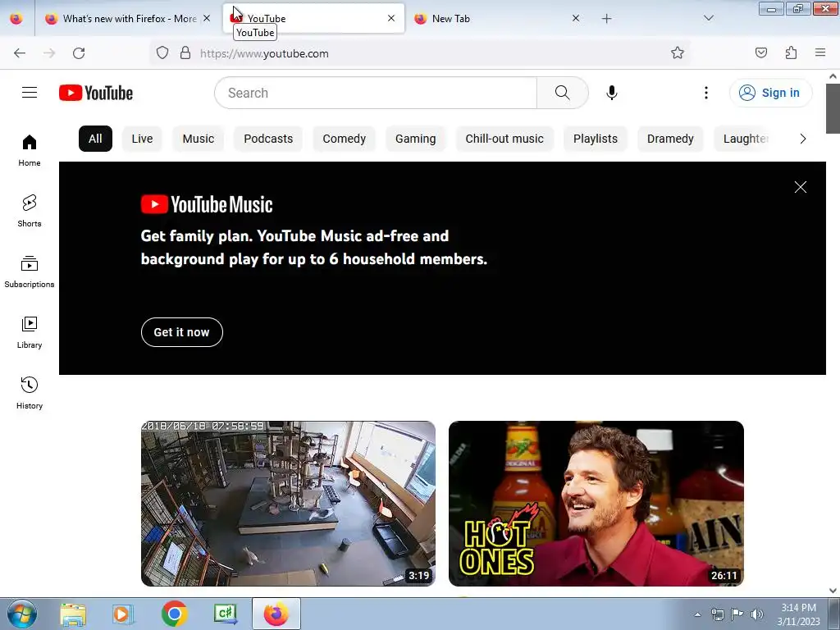Open the YouTube hamburger guide menu
Screen dimensions: 840x630
30,93
